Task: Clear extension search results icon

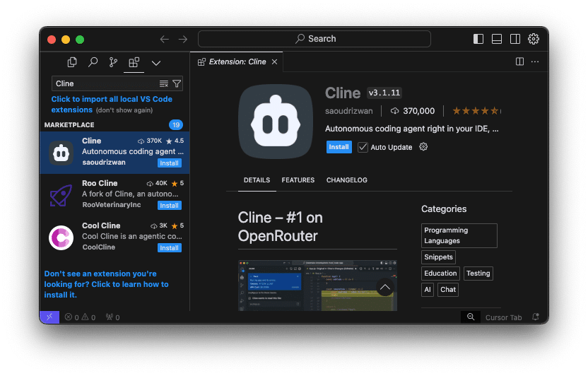Action: tap(164, 83)
